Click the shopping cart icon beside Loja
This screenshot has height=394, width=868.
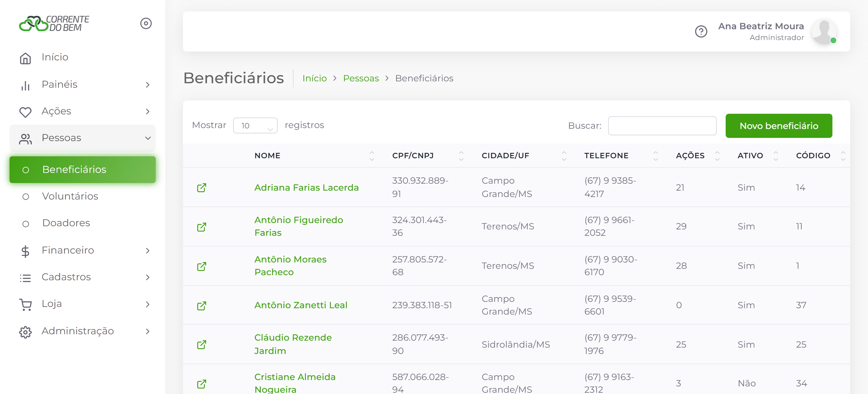point(26,304)
